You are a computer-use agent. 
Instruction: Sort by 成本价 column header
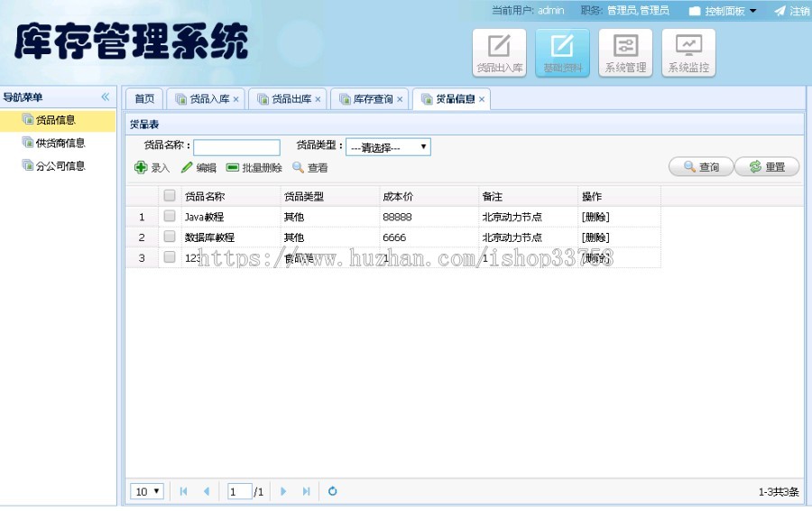(429, 197)
